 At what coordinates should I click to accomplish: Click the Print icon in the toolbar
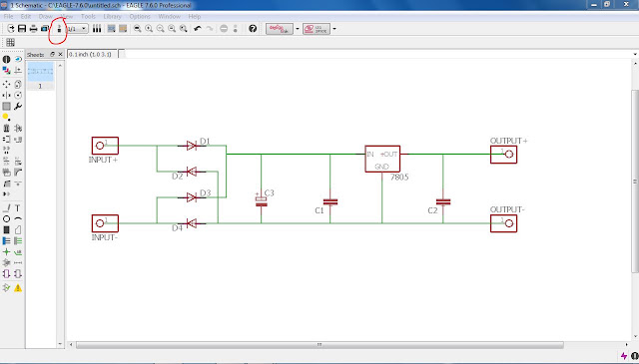(33, 29)
